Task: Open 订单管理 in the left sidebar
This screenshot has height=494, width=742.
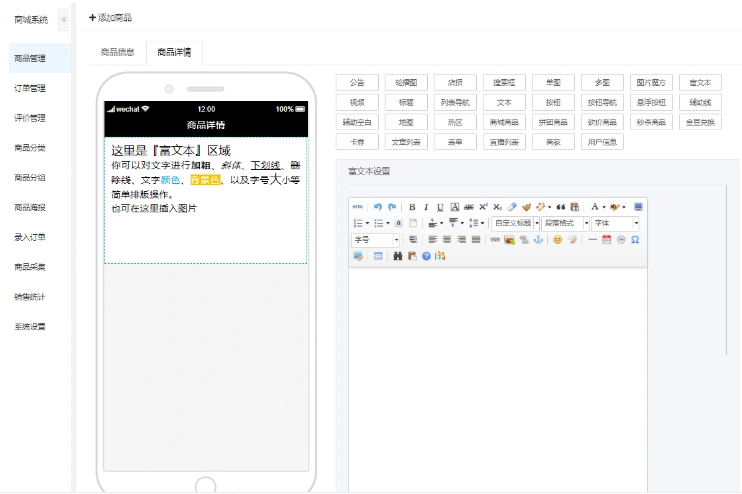Action: (x=30, y=88)
